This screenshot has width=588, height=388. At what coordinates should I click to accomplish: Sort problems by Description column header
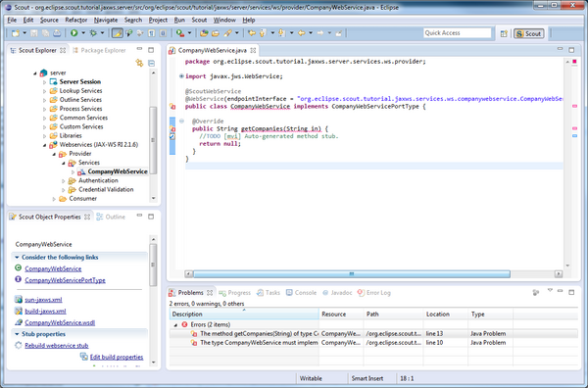click(244, 315)
